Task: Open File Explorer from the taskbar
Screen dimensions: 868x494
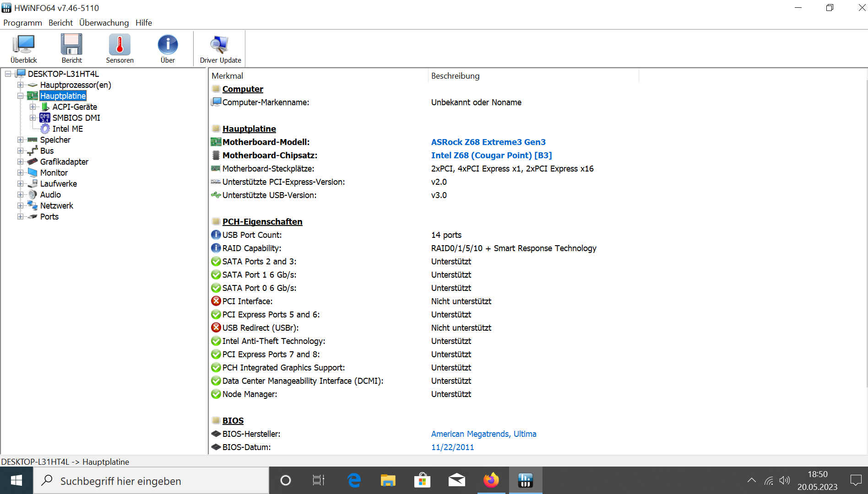Action: (x=388, y=480)
